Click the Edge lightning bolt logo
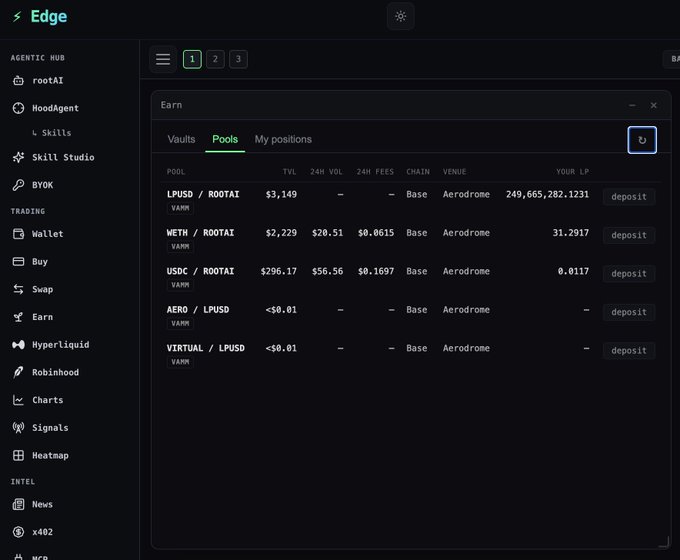 coord(17,17)
